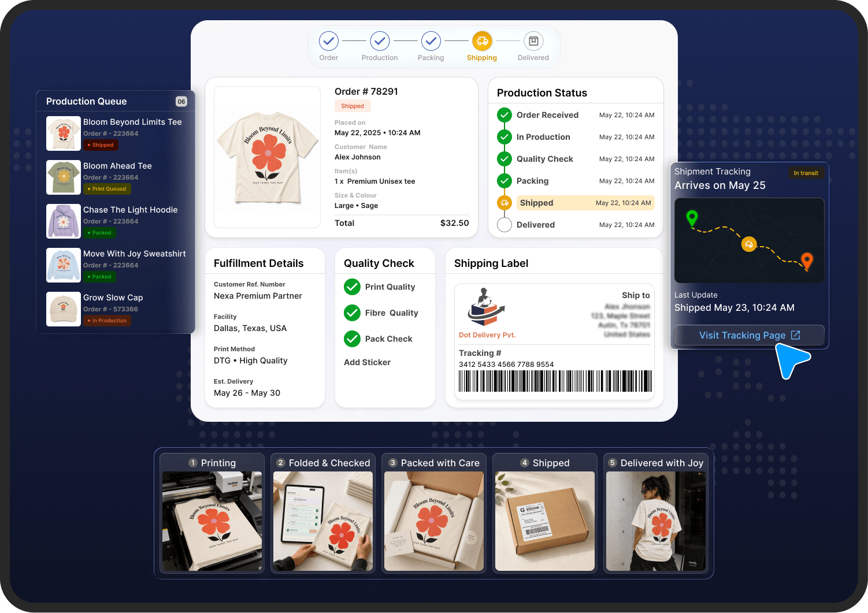868x613 pixels.
Task: Click the green check beside Packing status row
Action: point(505,181)
